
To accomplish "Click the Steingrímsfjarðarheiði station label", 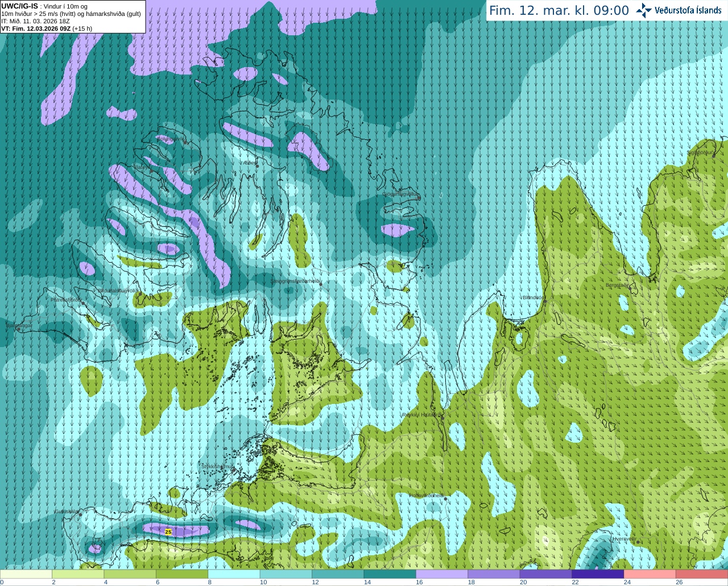I will coord(295,281).
